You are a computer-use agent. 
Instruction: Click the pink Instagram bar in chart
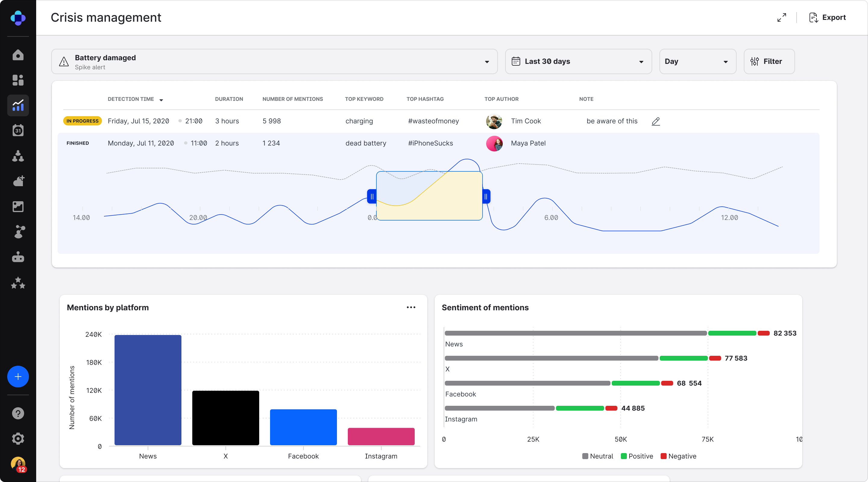point(381,437)
